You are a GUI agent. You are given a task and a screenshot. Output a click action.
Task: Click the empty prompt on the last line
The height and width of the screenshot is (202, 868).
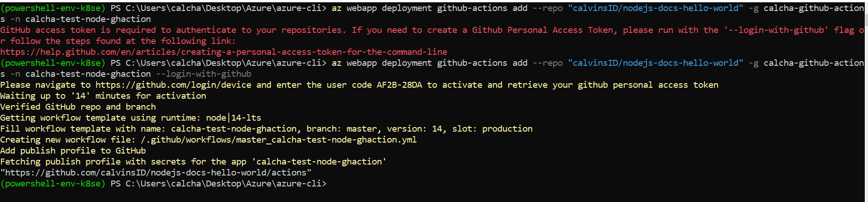(x=163, y=184)
